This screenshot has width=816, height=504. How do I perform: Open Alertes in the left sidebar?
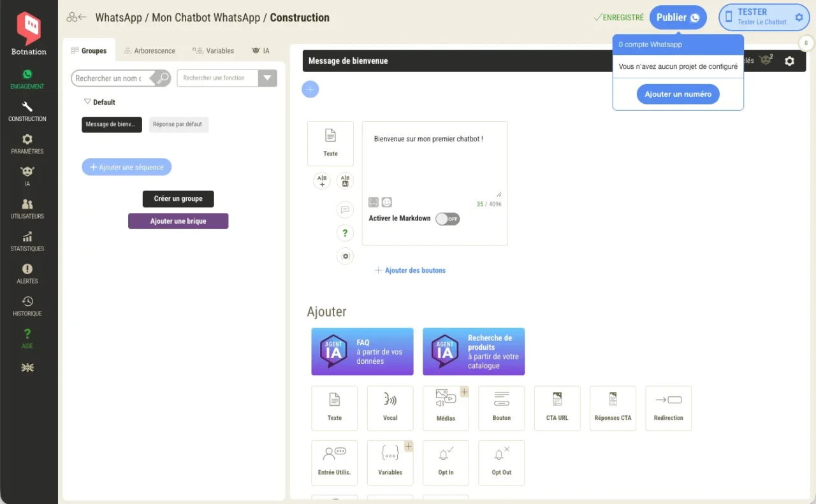[x=27, y=274]
